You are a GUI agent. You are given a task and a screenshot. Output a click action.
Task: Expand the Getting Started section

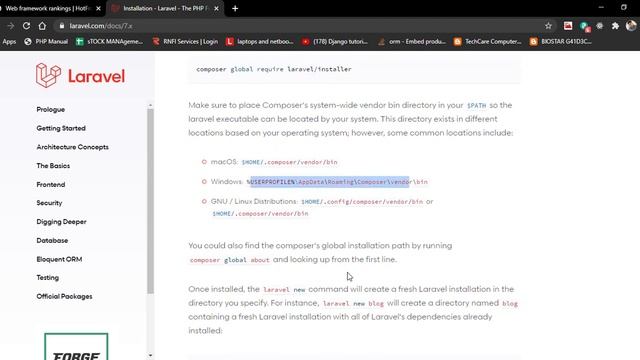61,128
